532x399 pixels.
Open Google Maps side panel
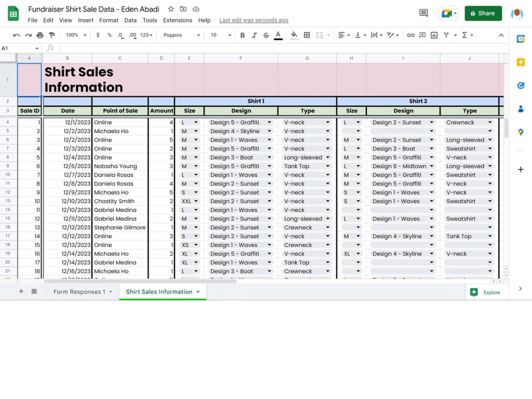click(x=520, y=132)
